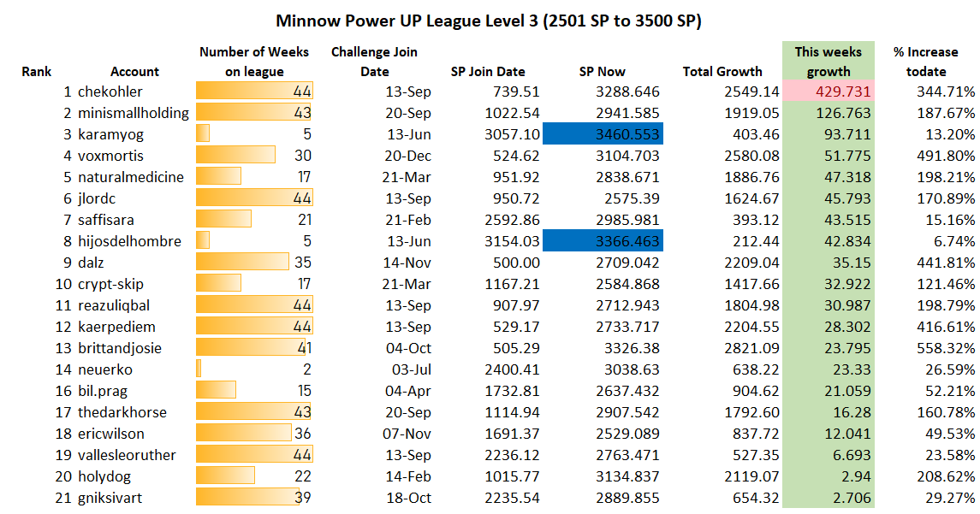Click the percent increase 491.80%
The width and height of the screenshot is (980, 514).
tap(946, 156)
